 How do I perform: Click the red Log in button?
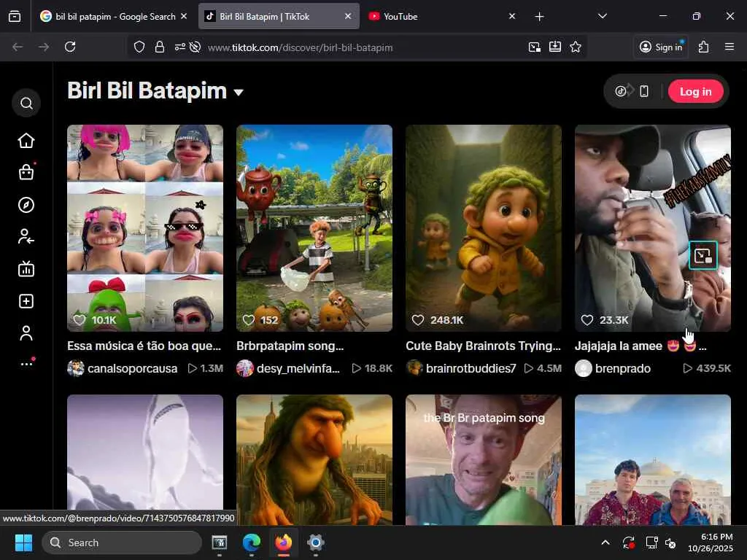pos(695,91)
